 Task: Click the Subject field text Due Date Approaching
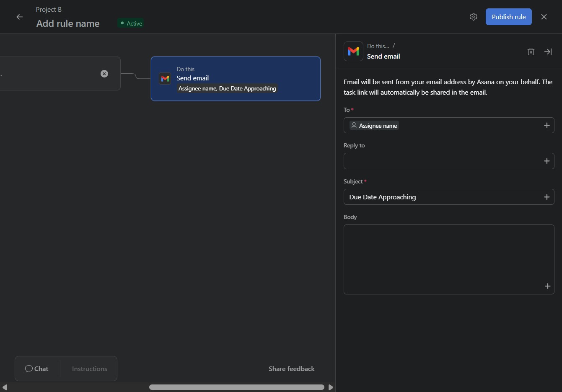point(383,197)
